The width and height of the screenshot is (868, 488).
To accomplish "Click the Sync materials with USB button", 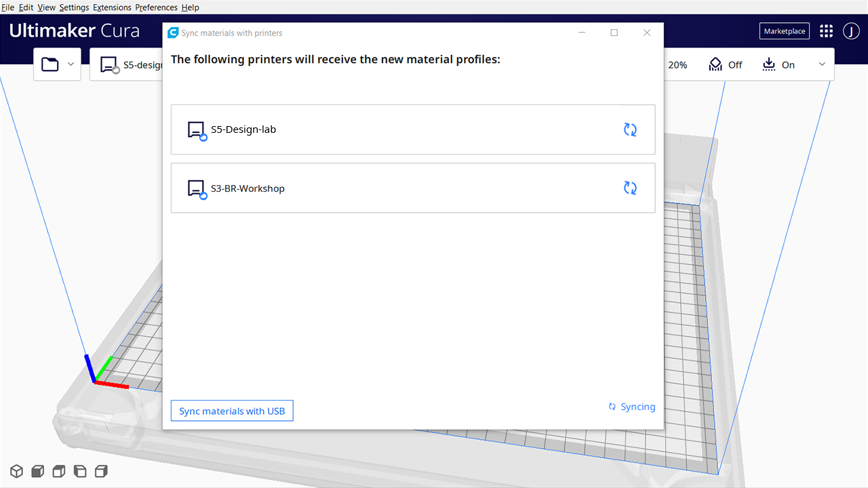I will pyautogui.click(x=232, y=411).
